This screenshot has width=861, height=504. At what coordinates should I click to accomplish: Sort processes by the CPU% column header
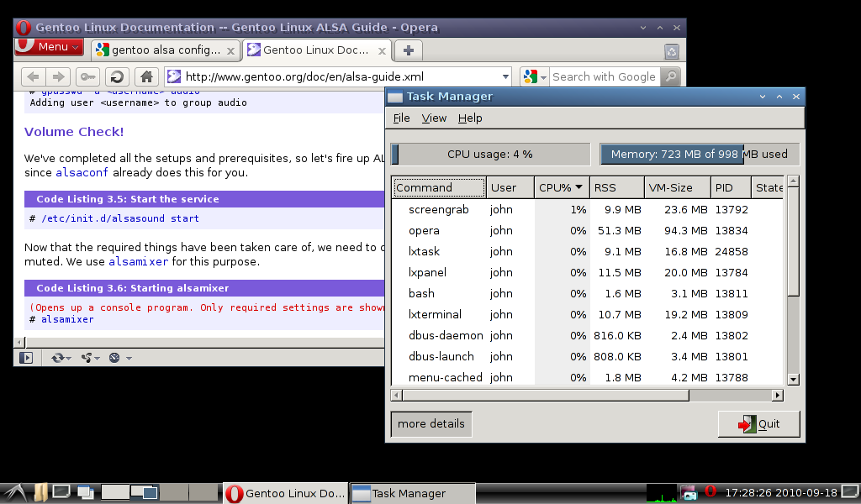561,187
